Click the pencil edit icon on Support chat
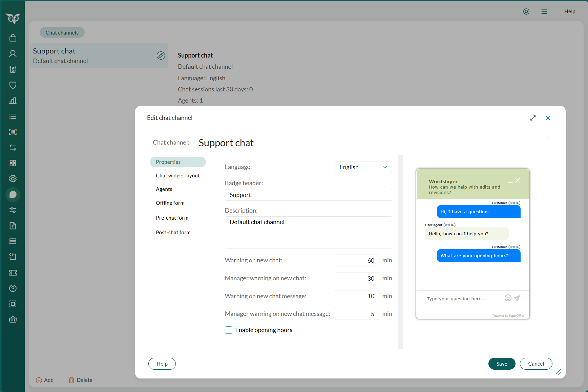Image resolution: width=588 pixels, height=392 pixels. coord(161,56)
